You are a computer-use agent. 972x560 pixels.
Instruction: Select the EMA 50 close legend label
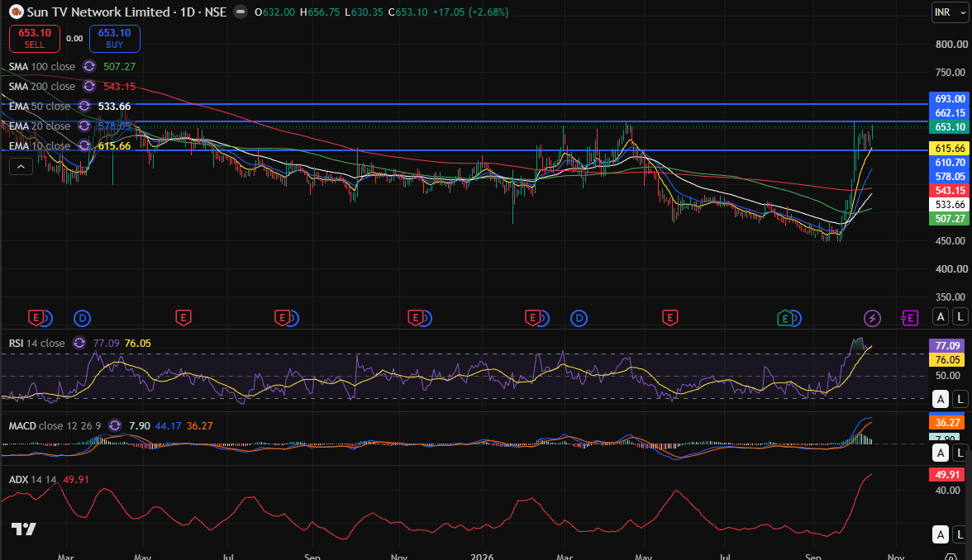tap(40, 106)
